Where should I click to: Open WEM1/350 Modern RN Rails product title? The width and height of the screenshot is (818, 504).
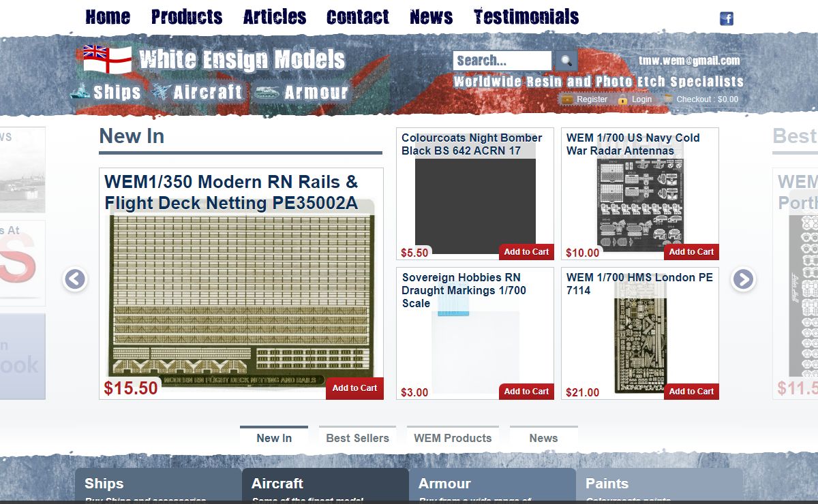(231, 193)
